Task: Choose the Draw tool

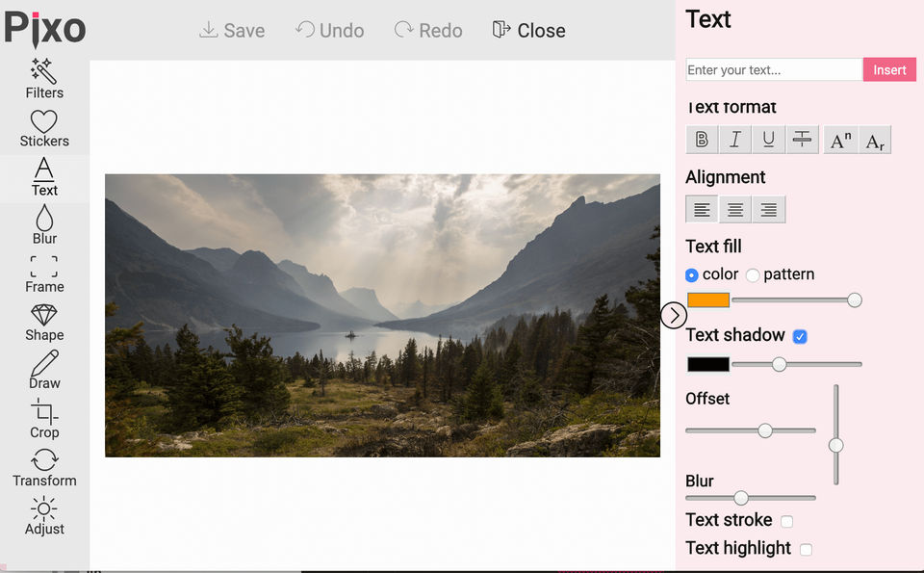Action: click(44, 371)
